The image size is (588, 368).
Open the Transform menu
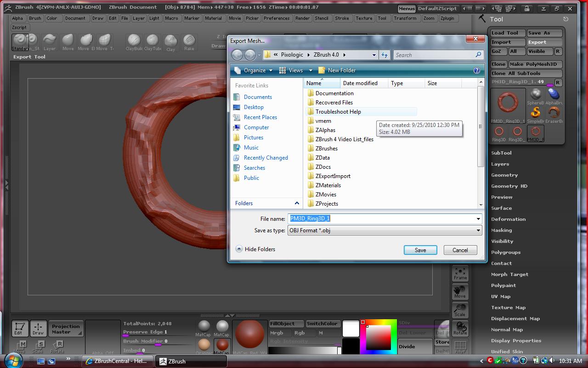point(405,18)
